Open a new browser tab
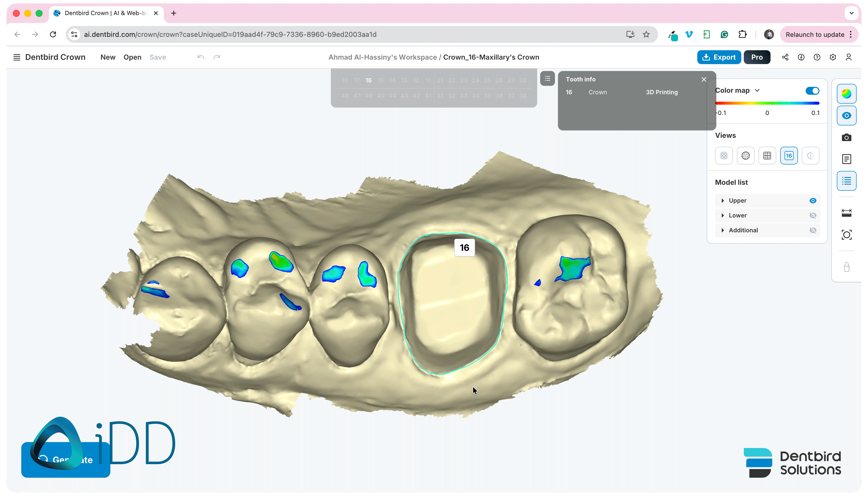The image size is (868, 496). click(x=173, y=13)
